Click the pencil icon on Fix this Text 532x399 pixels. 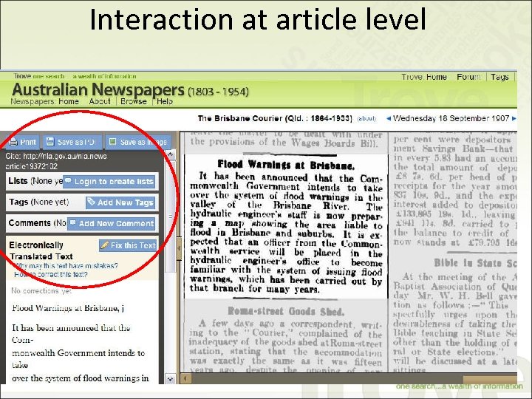click(104, 245)
